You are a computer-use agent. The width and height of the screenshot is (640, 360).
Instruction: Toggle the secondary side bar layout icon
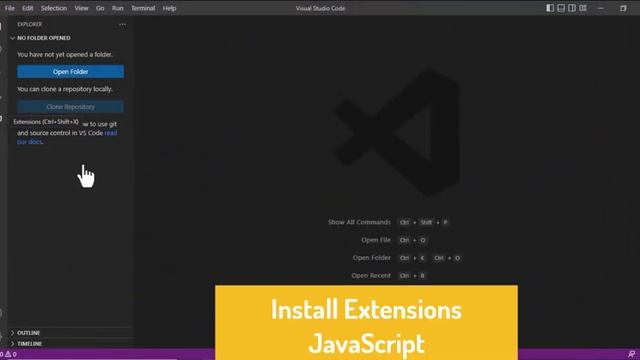click(572, 8)
